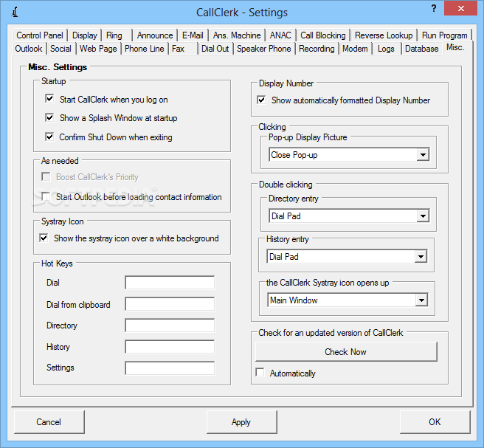This screenshot has height=448, width=484.
Task: Click the Apply button
Action: point(241,421)
